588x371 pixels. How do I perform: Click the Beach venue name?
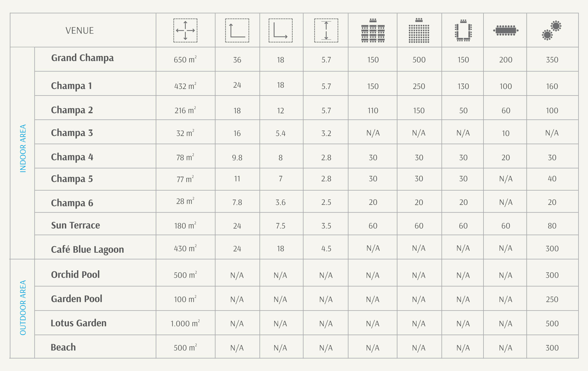(63, 347)
